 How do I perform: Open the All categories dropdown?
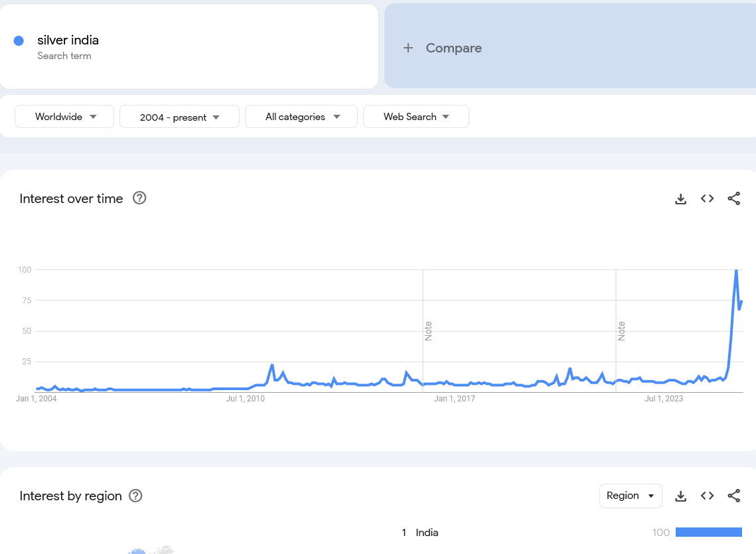click(301, 117)
